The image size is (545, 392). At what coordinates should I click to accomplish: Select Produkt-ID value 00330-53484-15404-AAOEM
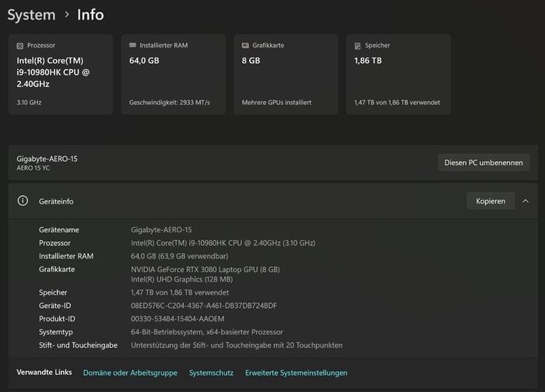click(x=178, y=319)
